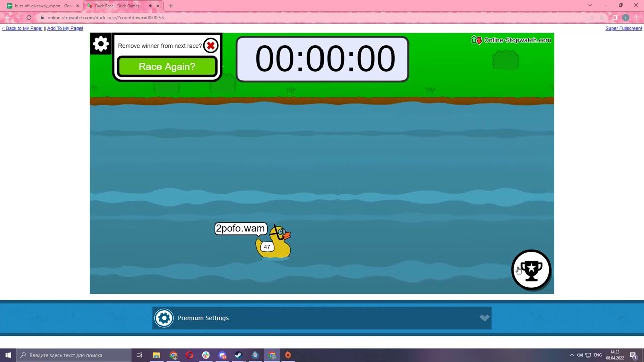This screenshot has height=362, width=644.
Task: View site security lock info
Action: [x=42, y=17]
